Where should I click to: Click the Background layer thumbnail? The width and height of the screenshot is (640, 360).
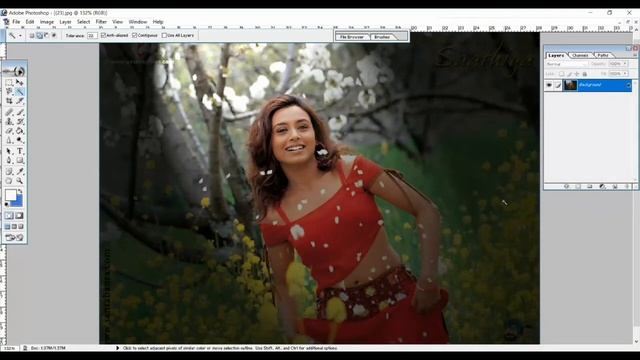[x=570, y=85]
